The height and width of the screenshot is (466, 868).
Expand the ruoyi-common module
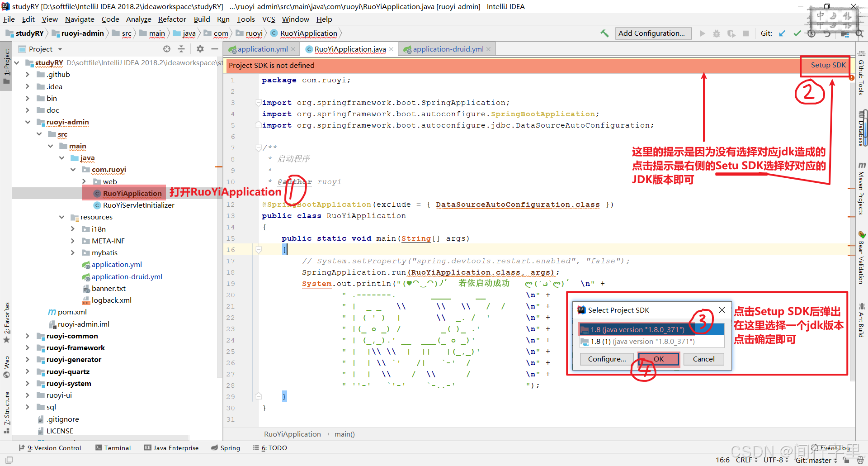coord(27,336)
